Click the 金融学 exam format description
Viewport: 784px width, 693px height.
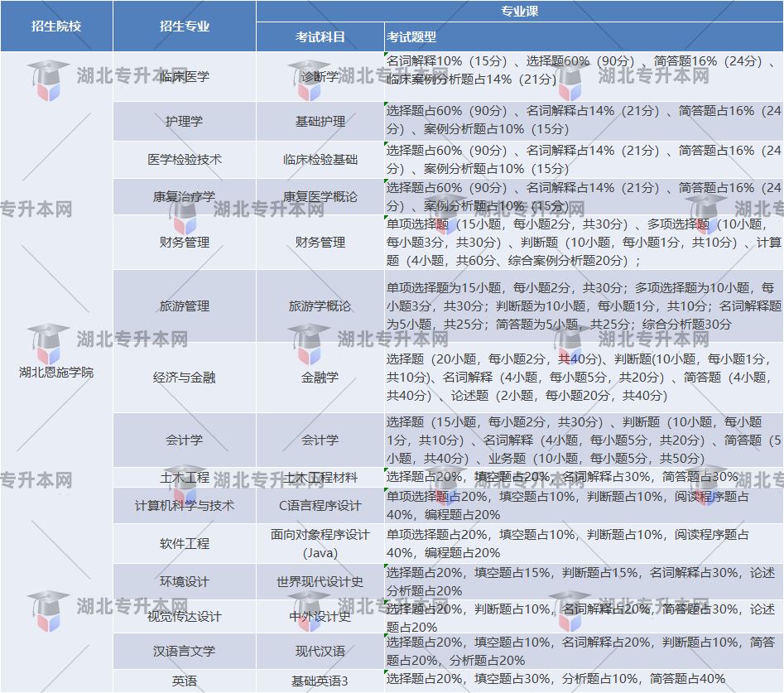[x=584, y=377]
